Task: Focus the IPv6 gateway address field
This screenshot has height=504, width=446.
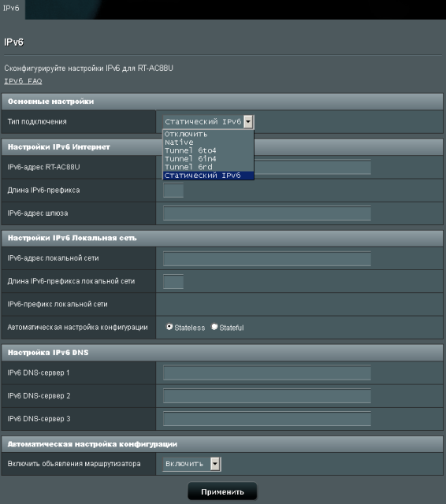Action: 267,213
